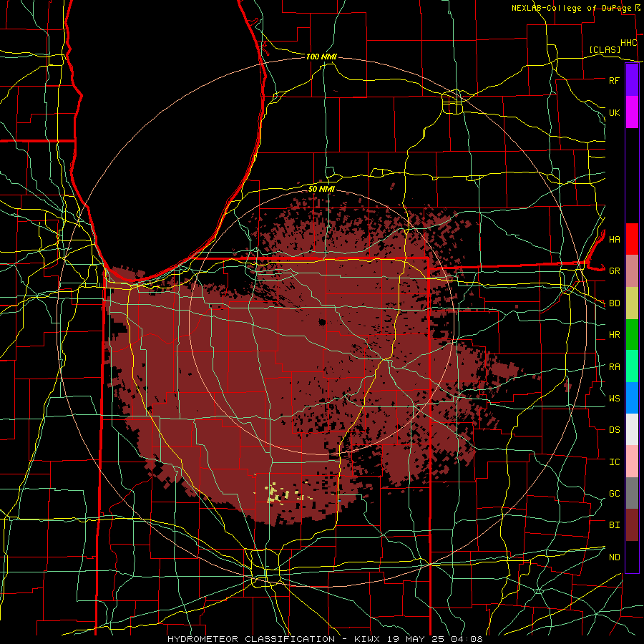Click the 'GR' legend label
Viewport: 644px width, 644px height.
[x=614, y=271]
